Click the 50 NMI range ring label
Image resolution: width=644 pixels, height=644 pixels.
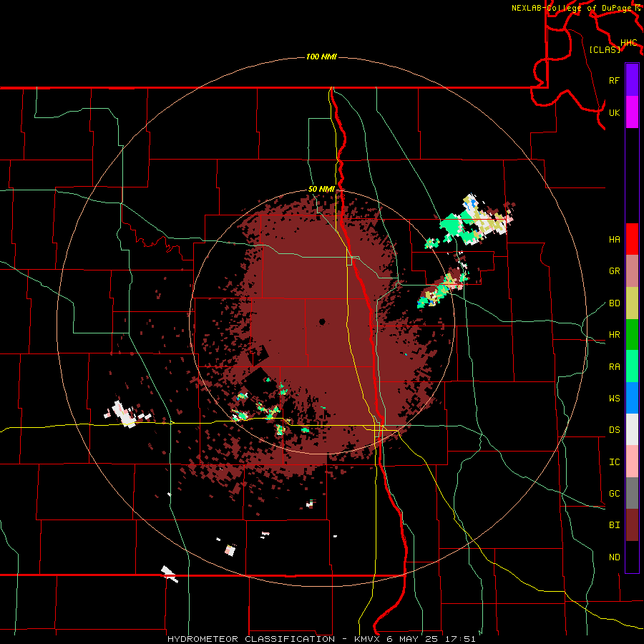[x=321, y=190]
